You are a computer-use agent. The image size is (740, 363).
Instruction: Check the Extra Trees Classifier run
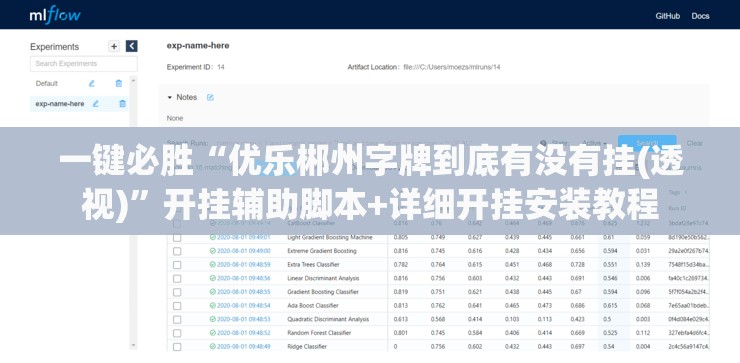[177, 265]
